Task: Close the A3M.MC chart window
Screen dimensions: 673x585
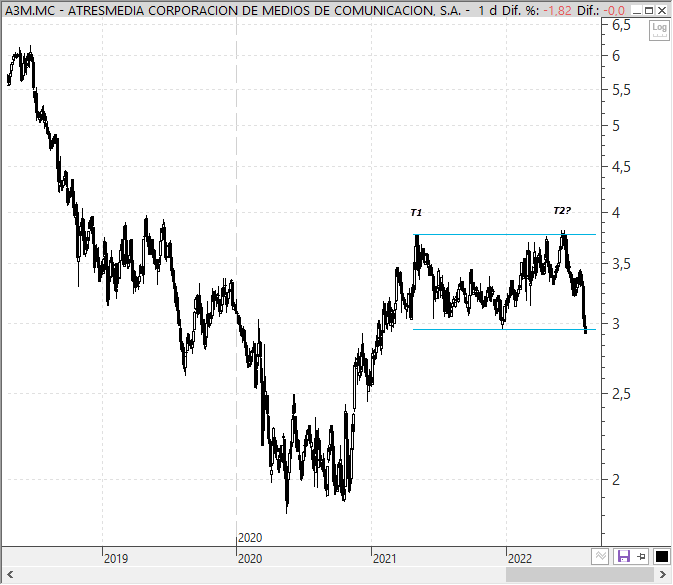Action: click(x=662, y=11)
